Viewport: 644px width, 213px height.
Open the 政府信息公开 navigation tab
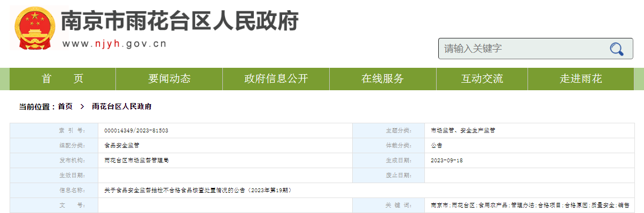point(276,79)
